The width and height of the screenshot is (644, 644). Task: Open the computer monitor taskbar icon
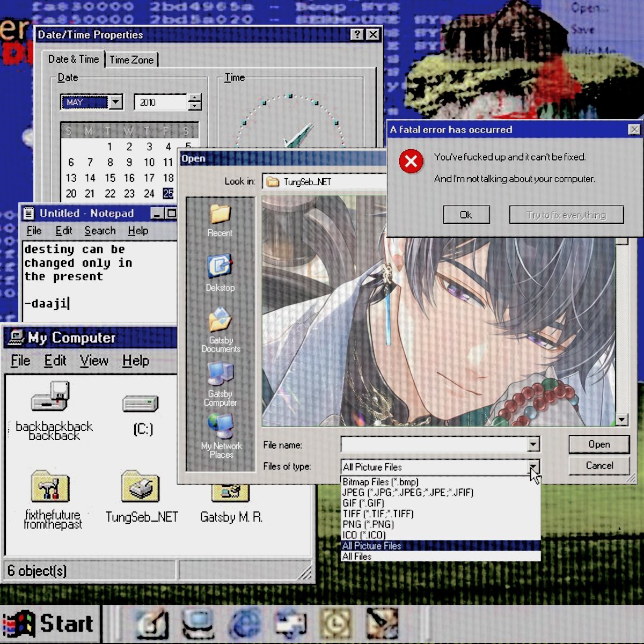pyautogui.click(x=198, y=624)
